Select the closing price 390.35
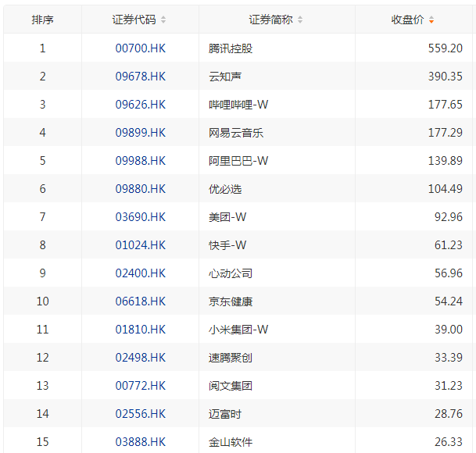 pos(445,77)
